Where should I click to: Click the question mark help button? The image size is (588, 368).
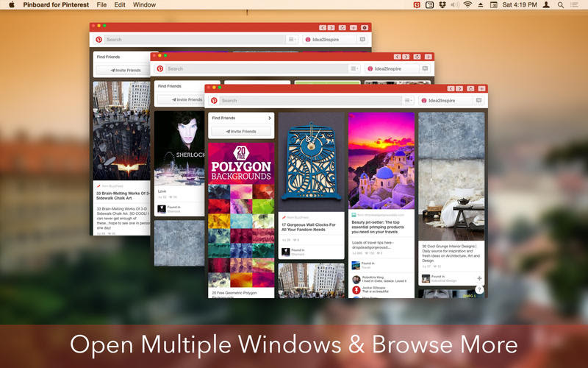pos(479,289)
